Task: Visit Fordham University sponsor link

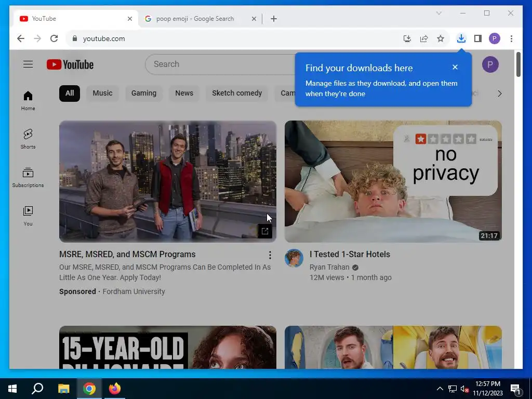Action: click(134, 292)
